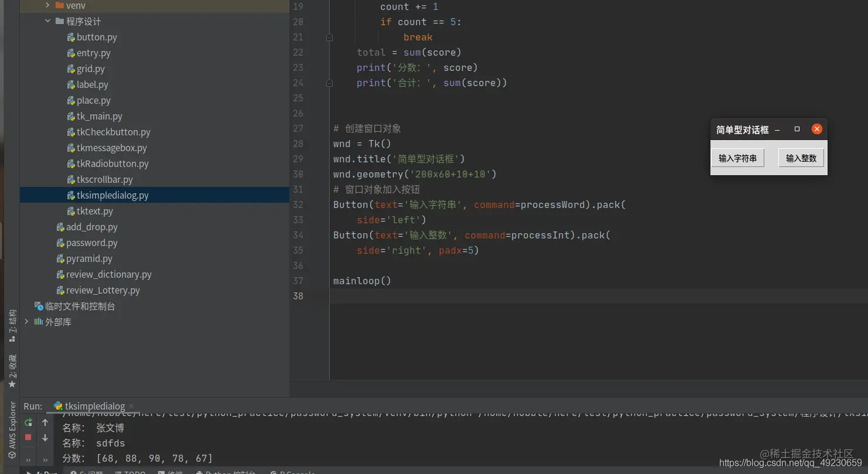The image size is (868, 474).
Task: Click 输入整数 button in the tk dialog
Action: (x=801, y=158)
